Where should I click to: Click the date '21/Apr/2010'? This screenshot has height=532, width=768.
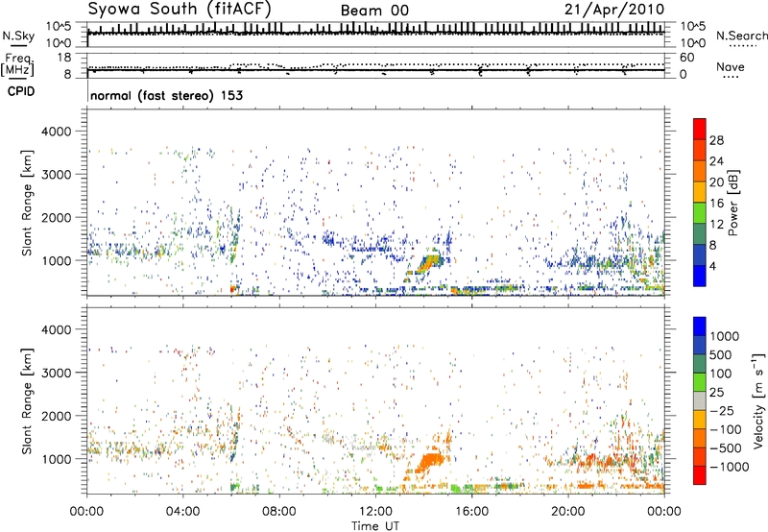coord(614,10)
